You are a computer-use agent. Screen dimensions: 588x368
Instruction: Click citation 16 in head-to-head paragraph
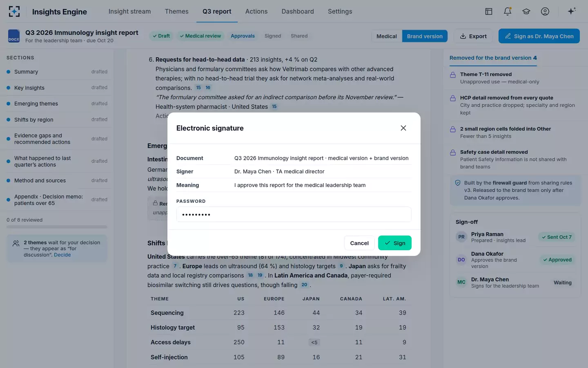208,88
